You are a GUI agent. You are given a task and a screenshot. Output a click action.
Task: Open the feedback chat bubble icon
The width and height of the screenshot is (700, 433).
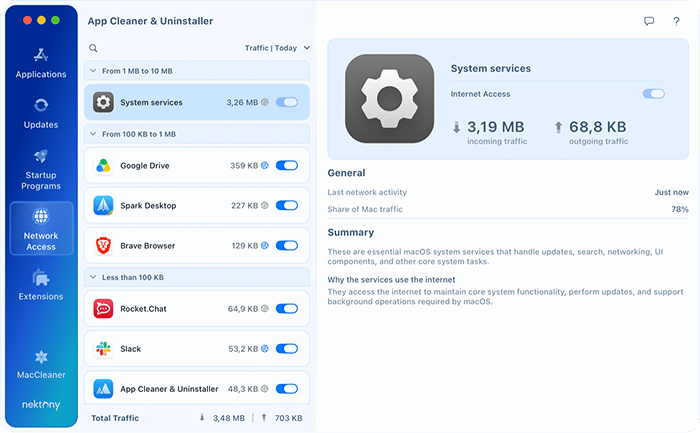click(649, 21)
